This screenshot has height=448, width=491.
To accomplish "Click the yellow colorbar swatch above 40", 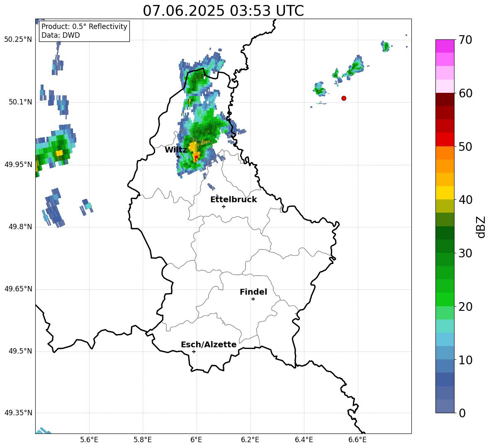I will [445, 193].
